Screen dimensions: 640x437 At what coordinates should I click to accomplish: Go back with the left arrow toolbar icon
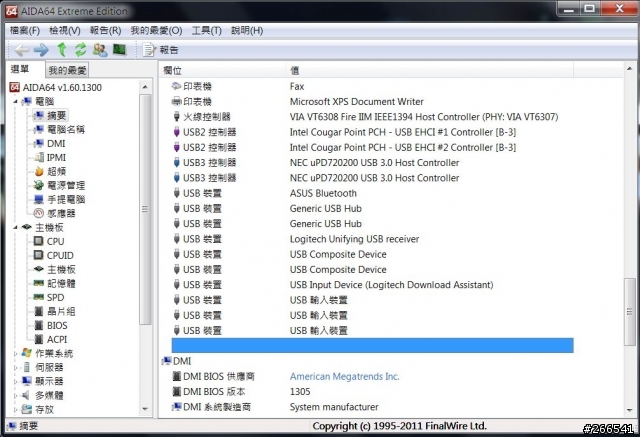click(21, 50)
